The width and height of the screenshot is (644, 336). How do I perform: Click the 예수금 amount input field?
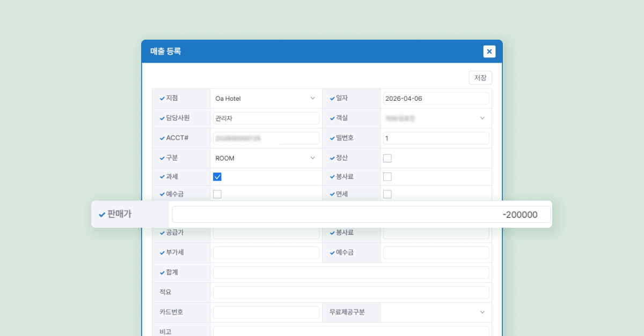[x=436, y=252]
